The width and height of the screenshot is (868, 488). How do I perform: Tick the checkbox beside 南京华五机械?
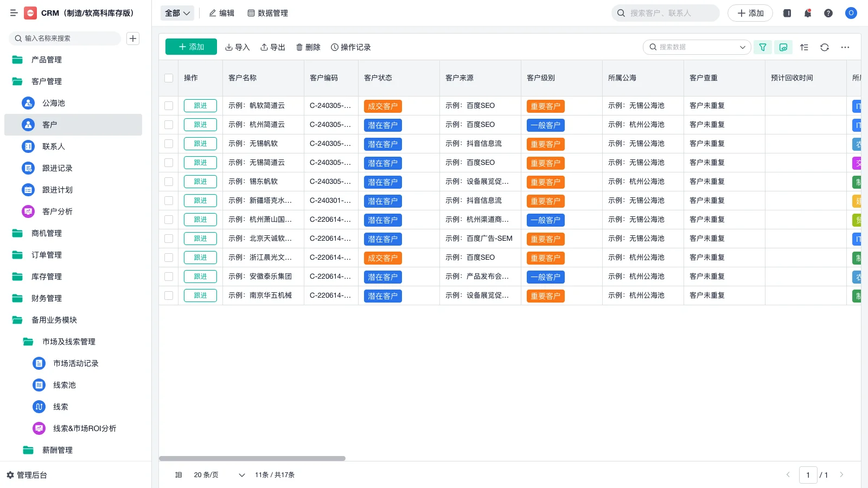pos(169,296)
